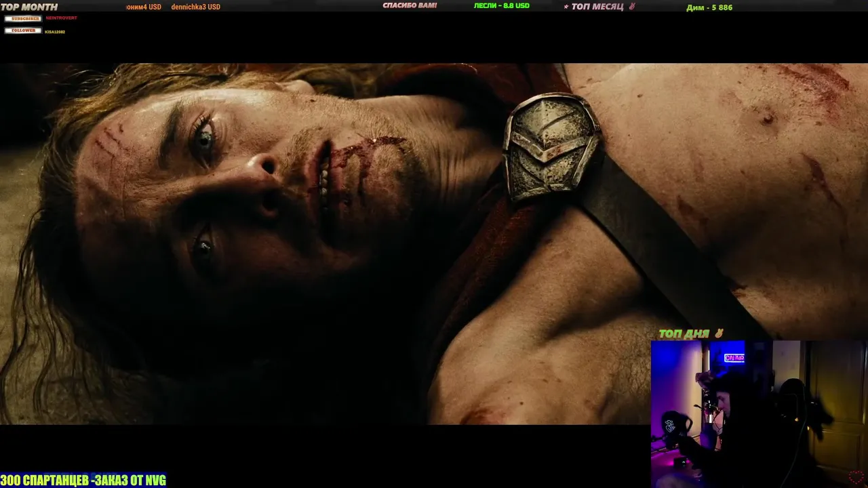Click the SUBSCRIBER badge label
The height and width of the screenshot is (488, 868).
click(23, 18)
